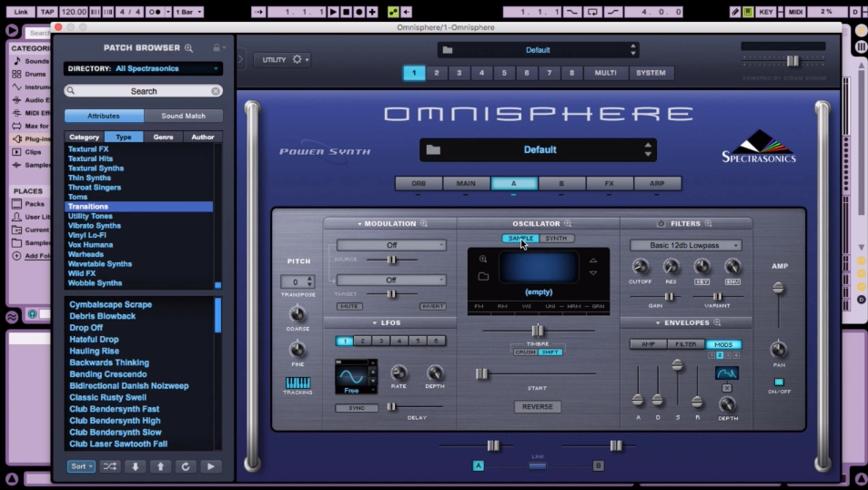Toggle modulation Invert button
868x490 pixels.
432,306
